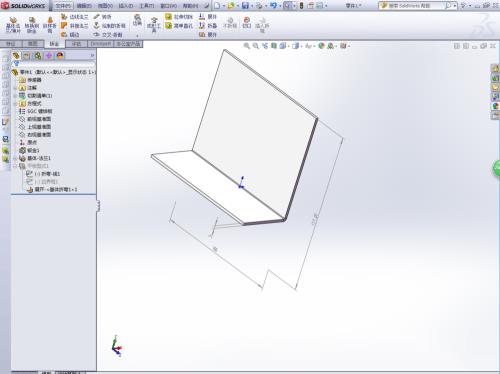Toggle the DisplayManager panel tab
500x374 pixels.
(60, 56)
